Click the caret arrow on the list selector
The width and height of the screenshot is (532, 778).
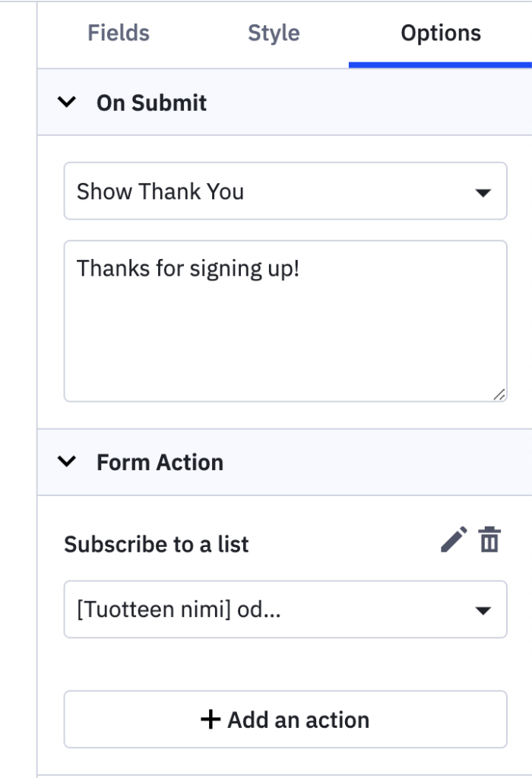(483, 610)
